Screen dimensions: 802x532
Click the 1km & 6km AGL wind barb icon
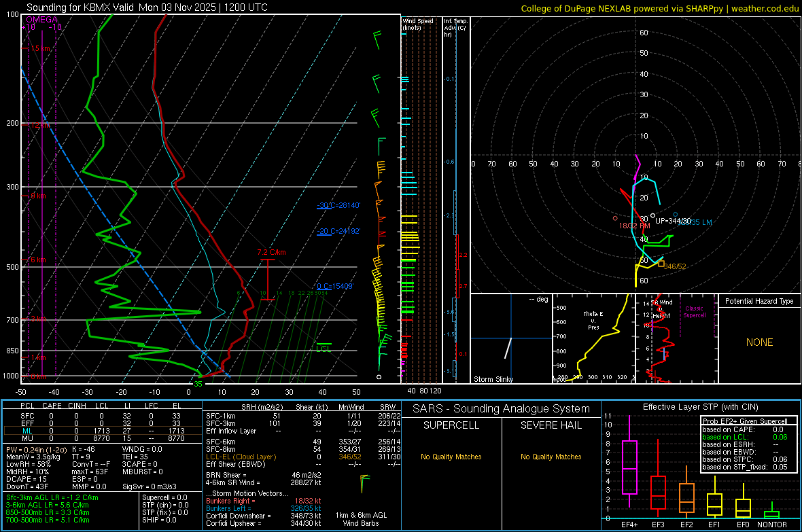point(364,483)
